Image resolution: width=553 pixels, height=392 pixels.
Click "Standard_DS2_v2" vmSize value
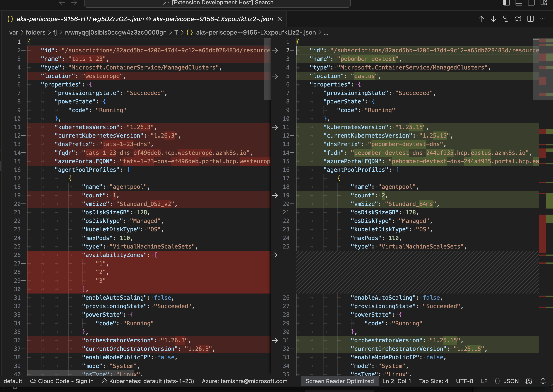(x=145, y=204)
